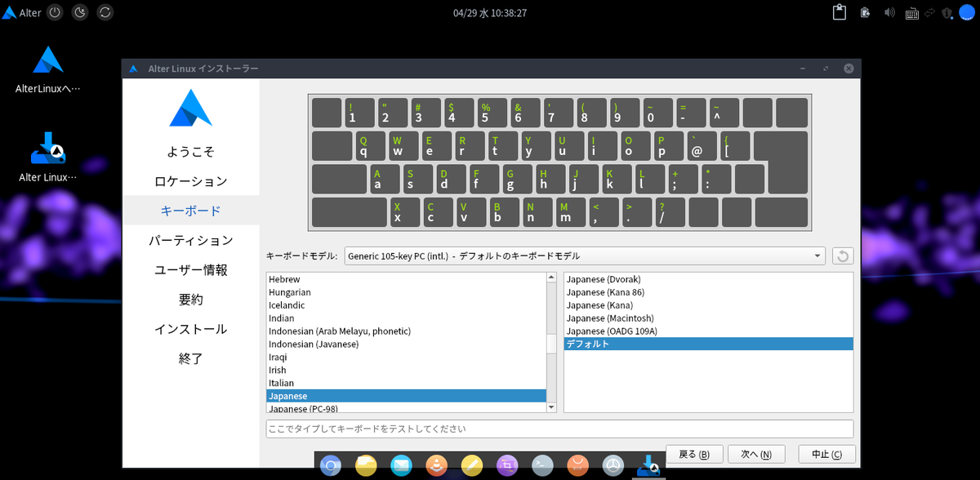Open the battery power manager tray icon

point(865,12)
